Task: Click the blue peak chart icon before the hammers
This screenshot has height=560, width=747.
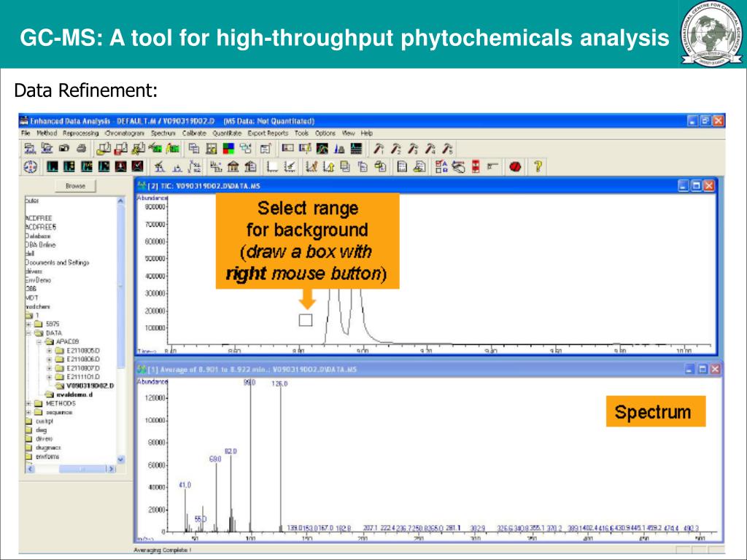Action: click(x=339, y=149)
